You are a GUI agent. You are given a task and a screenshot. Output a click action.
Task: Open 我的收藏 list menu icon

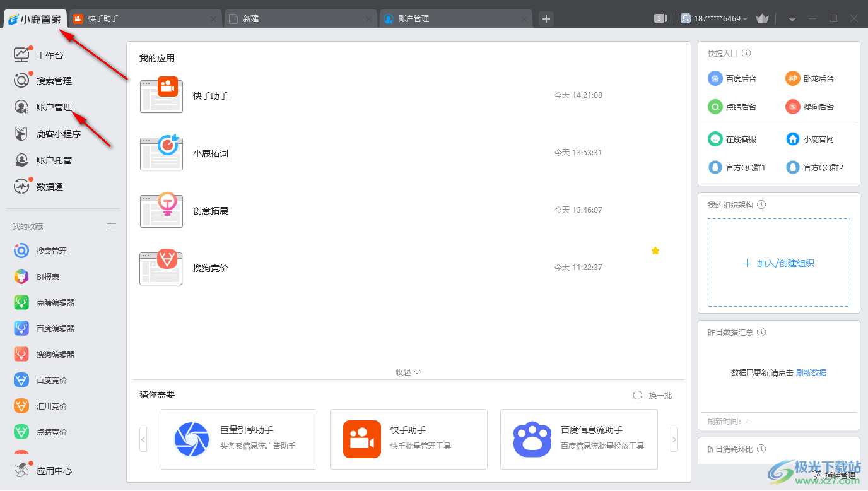point(112,227)
